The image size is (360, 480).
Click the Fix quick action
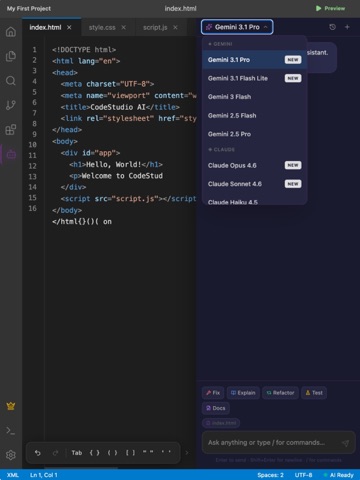[x=213, y=393]
